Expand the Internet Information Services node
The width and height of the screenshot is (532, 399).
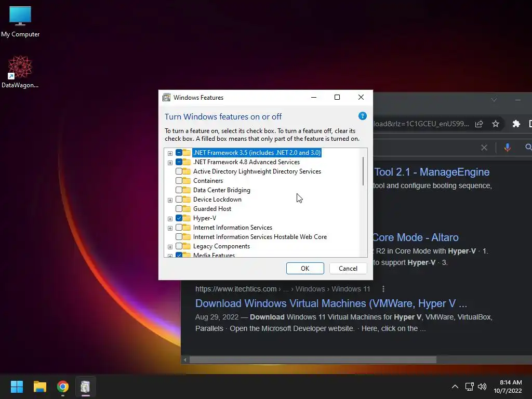(170, 228)
